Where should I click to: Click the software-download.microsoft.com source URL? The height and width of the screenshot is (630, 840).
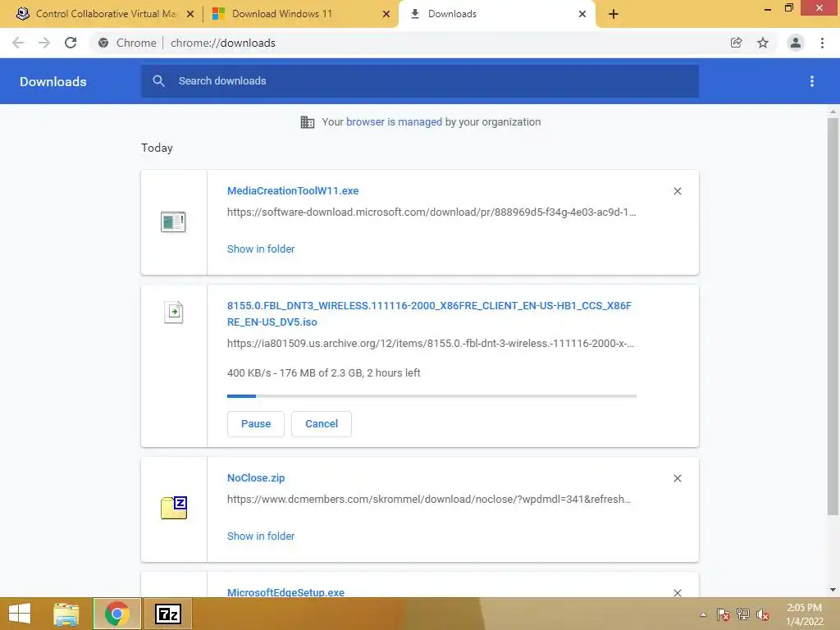431,212
